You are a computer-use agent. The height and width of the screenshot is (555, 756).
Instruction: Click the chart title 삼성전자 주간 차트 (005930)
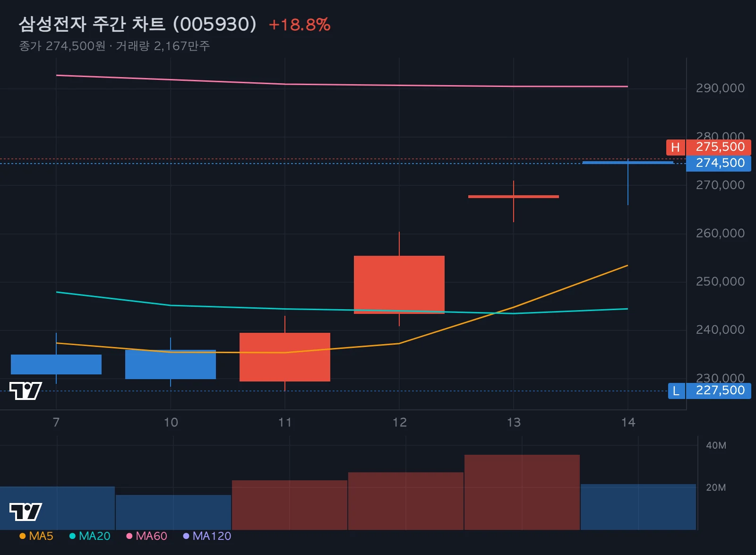coord(137,24)
